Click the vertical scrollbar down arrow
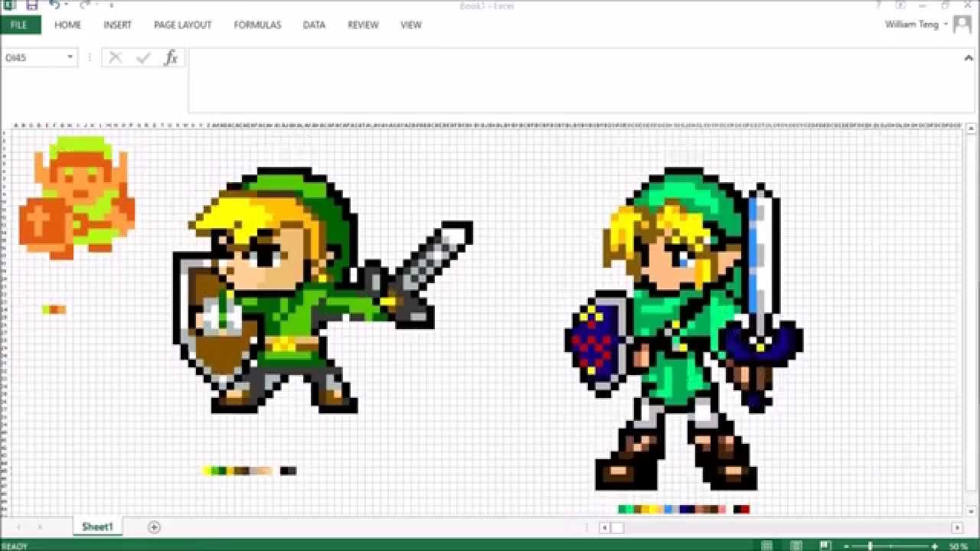The width and height of the screenshot is (980, 551). [970, 510]
